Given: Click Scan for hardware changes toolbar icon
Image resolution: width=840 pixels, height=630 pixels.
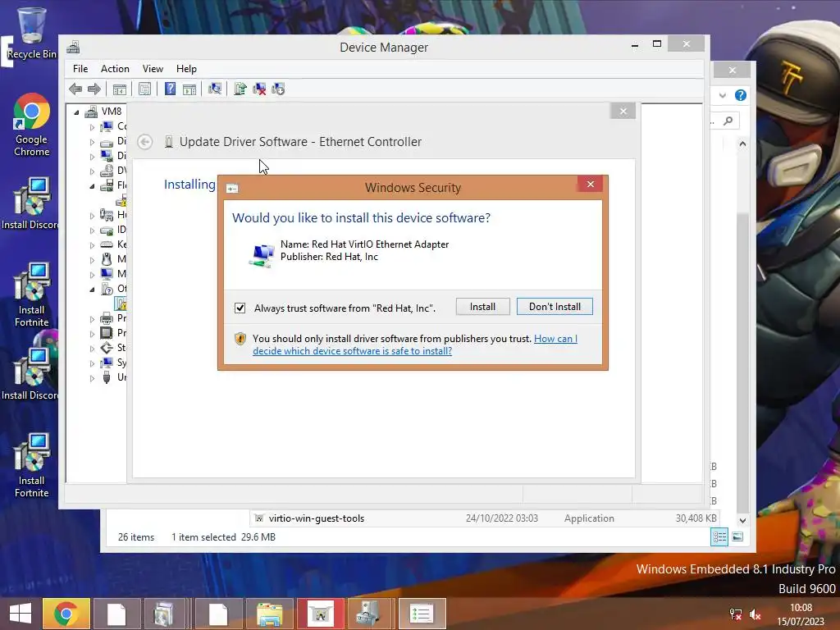Looking at the screenshot, I should [x=215, y=89].
